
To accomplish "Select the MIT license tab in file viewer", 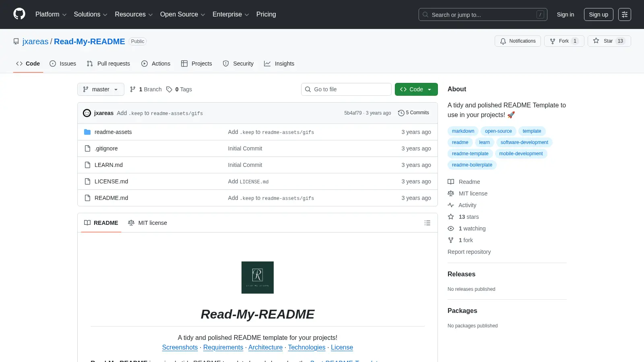I will [x=147, y=223].
